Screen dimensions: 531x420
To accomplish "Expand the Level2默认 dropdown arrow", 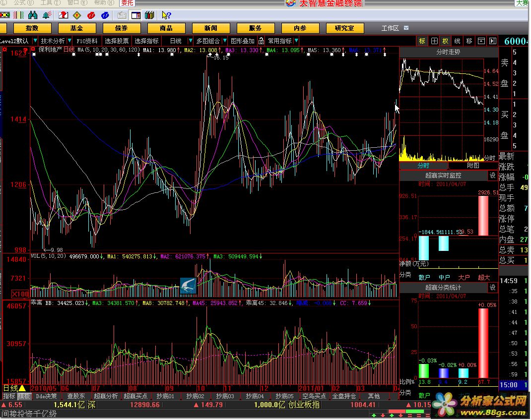I will tap(35, 41).
